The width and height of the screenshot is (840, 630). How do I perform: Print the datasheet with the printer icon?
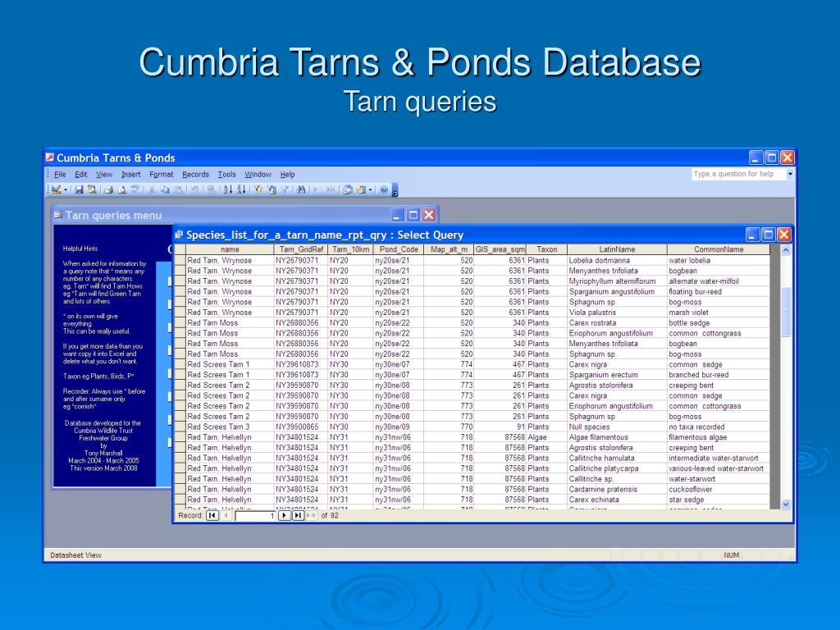(109, 189)
